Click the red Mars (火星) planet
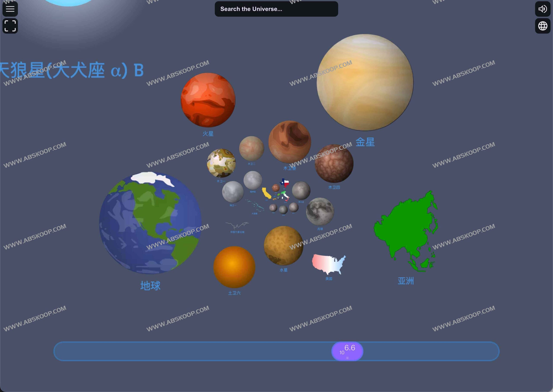The image size is (553, 392). point(208,100)
